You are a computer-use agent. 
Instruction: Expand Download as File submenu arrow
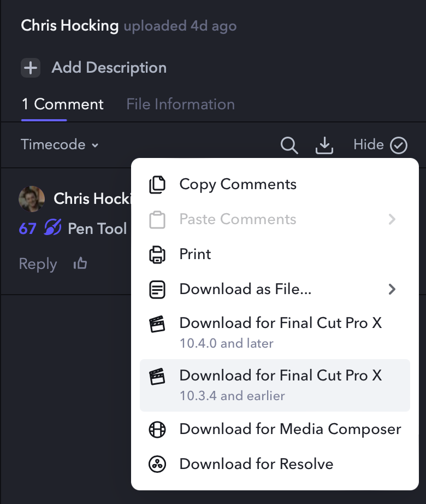click(392, 289)
